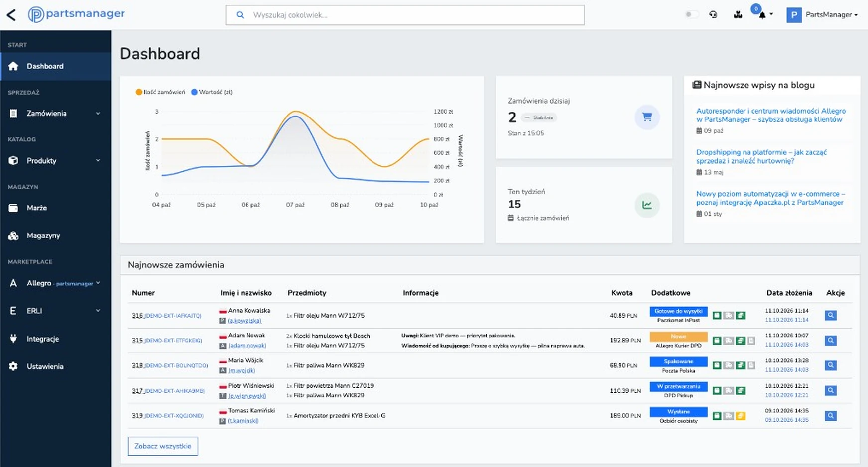
Task: View order 315 with magnifier icon
Action: coord(830,341)
